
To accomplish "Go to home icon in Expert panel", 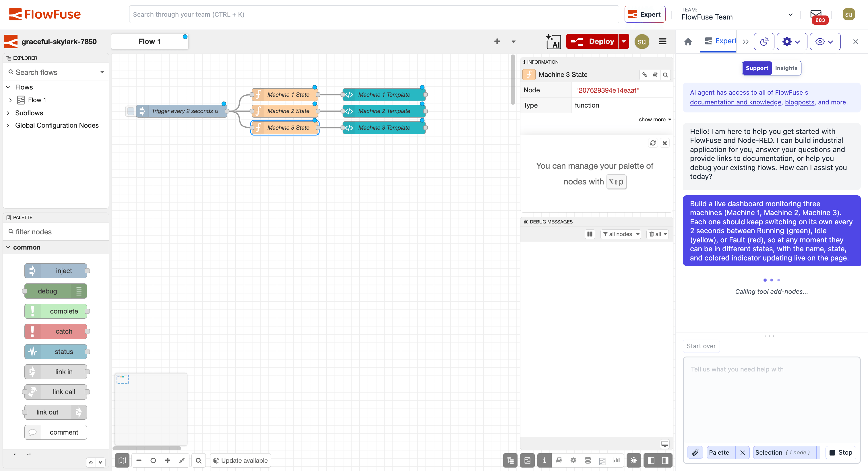I will tap(688, 41).
